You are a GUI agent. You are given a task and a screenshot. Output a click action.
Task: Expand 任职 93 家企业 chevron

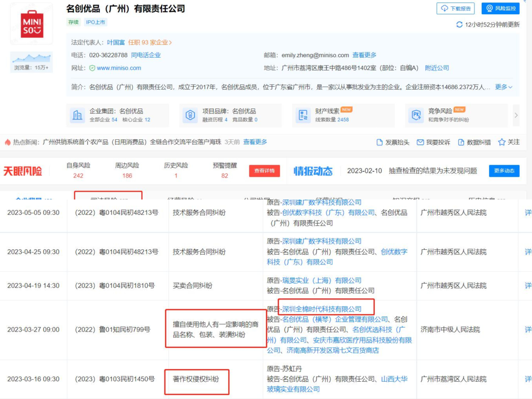point(170,43)
